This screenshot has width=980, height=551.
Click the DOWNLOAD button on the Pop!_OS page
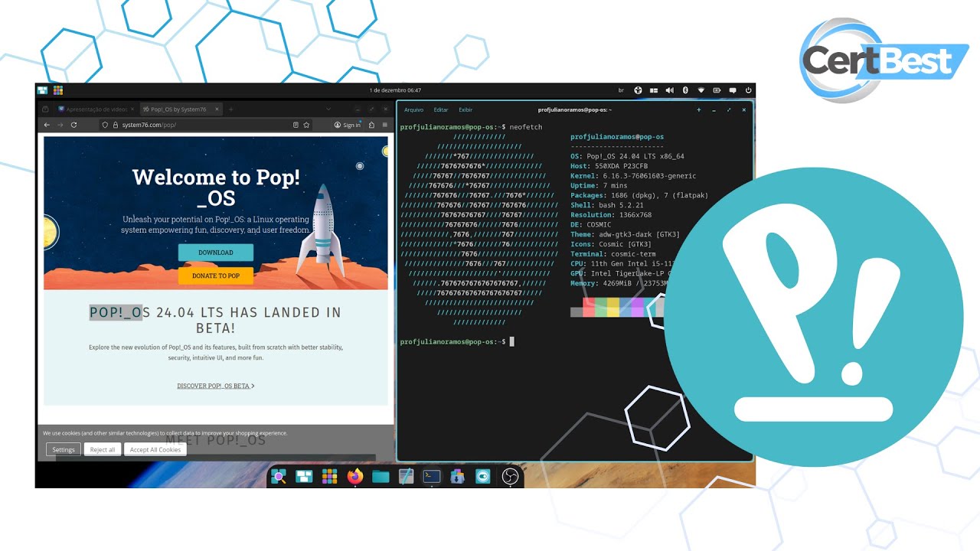tap(216, 253)
